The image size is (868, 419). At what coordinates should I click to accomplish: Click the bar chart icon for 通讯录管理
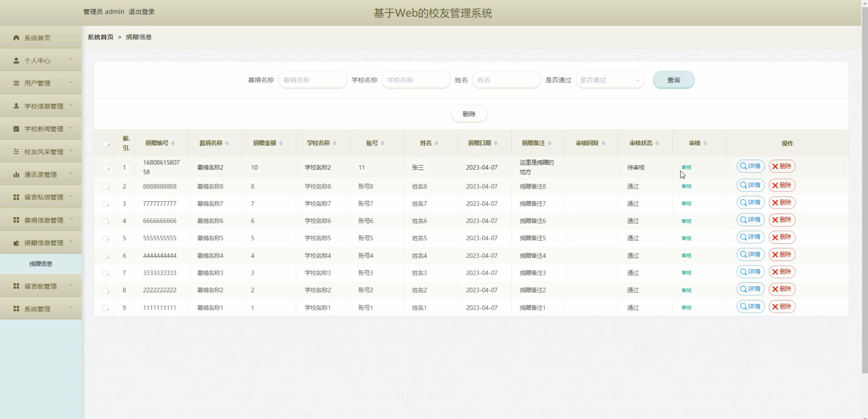point(16,175)
